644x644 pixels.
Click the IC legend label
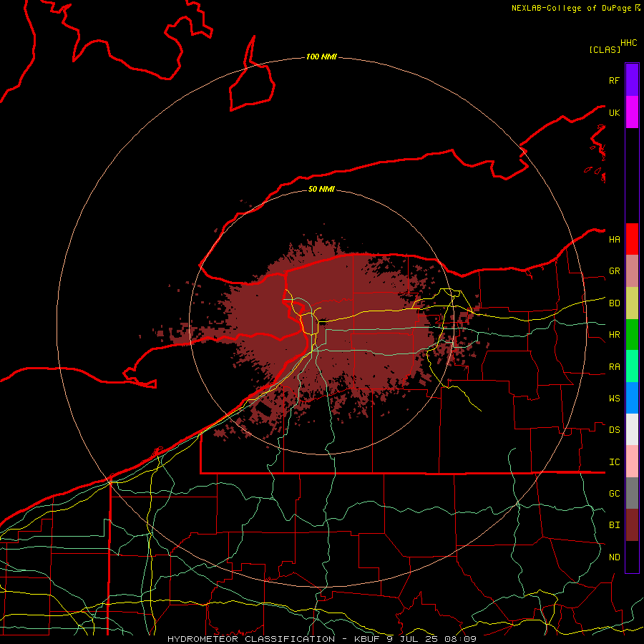[614, 462]
